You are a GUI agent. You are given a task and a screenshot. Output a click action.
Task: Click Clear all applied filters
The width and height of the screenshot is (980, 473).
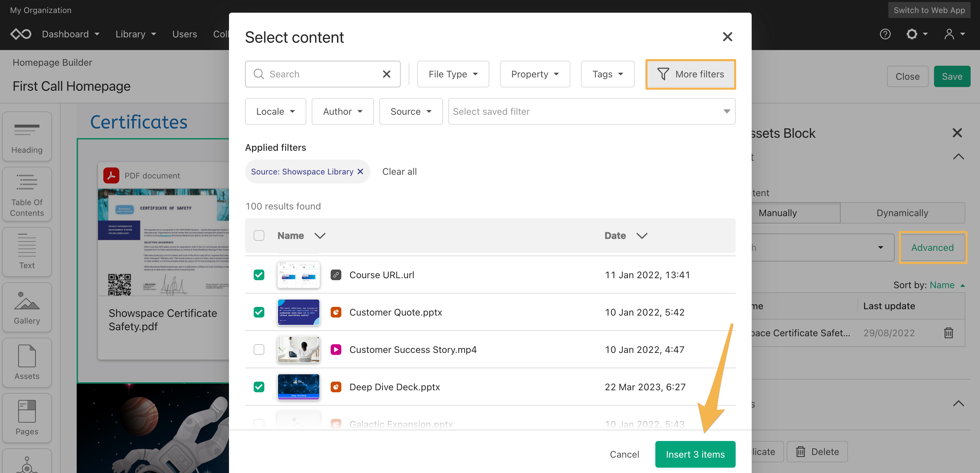pyautogui.click(x=399, y=171)
